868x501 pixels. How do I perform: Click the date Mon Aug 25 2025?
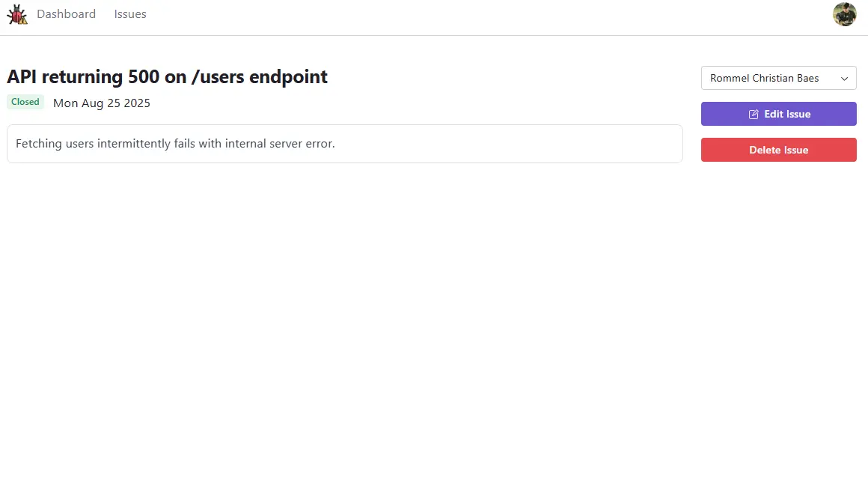pos(101,103)
